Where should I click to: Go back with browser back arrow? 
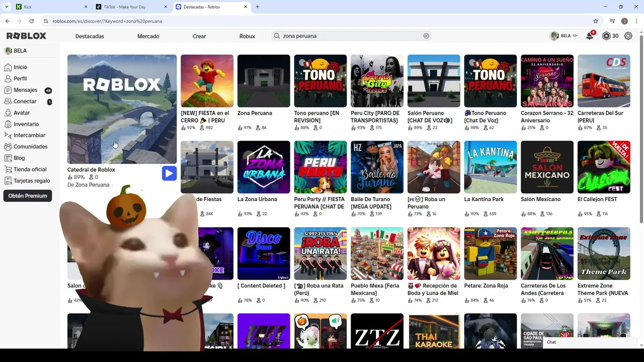click(7, 21)
